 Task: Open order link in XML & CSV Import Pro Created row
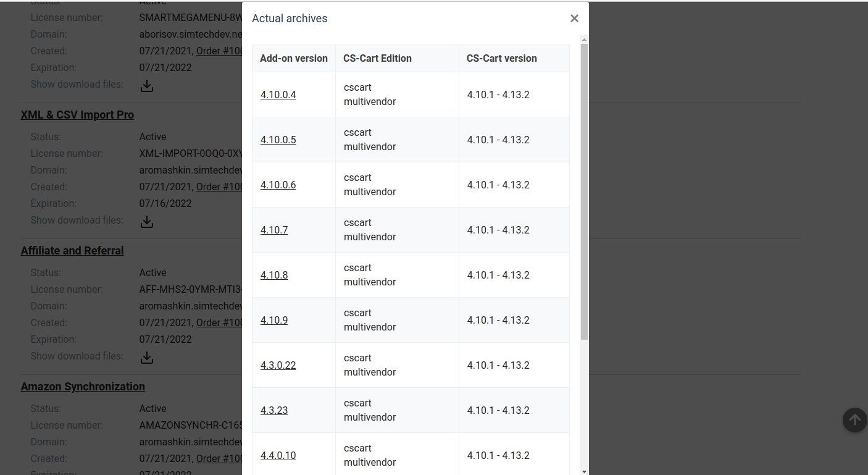219,187
